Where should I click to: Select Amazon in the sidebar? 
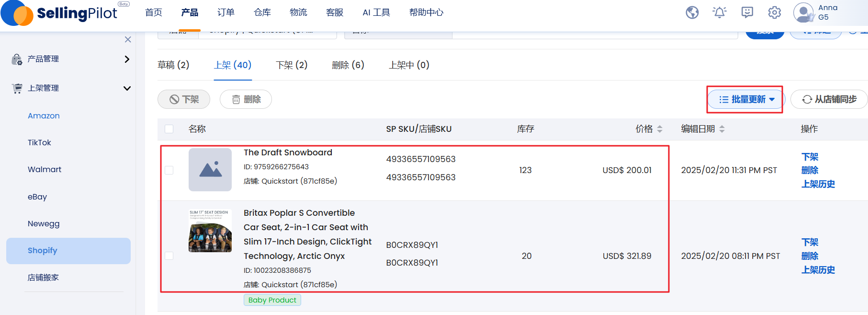tap(44, 116)
